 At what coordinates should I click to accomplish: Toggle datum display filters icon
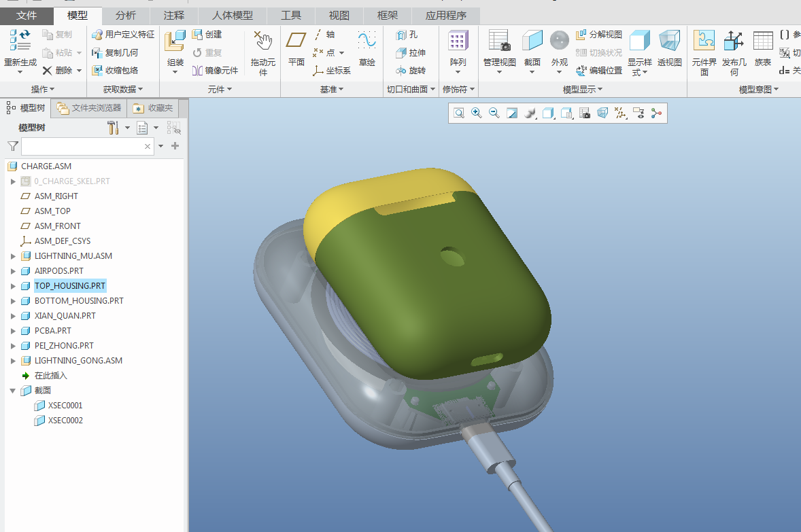[621, 113]
